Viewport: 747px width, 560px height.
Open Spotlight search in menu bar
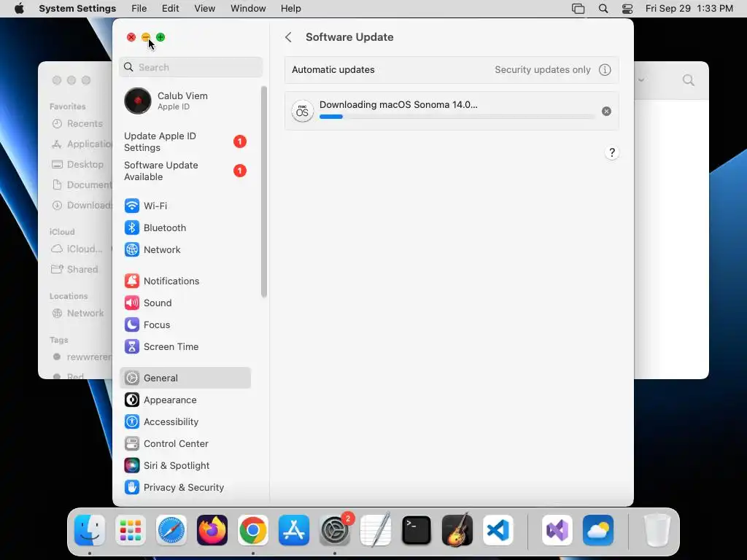(x=603, y=9)
